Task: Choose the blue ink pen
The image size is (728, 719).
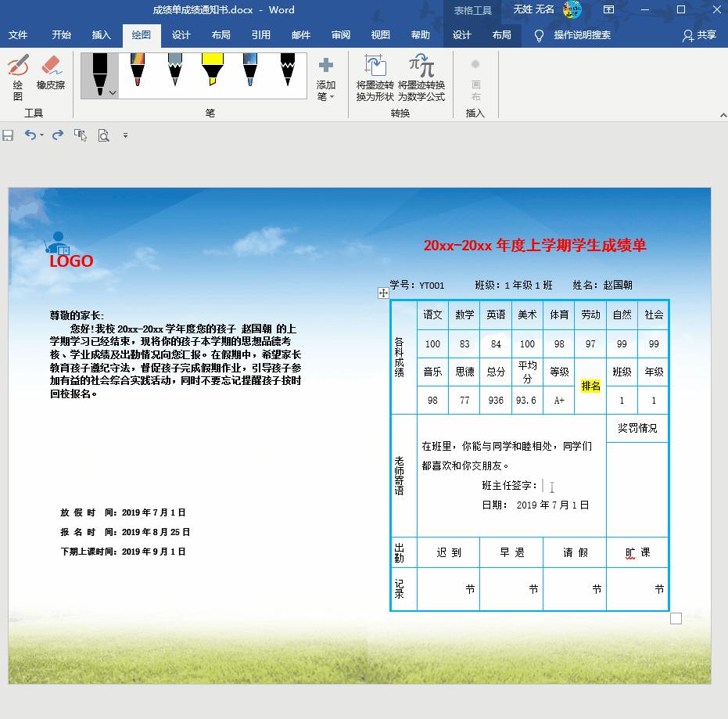Action: (x=249, y=74)
